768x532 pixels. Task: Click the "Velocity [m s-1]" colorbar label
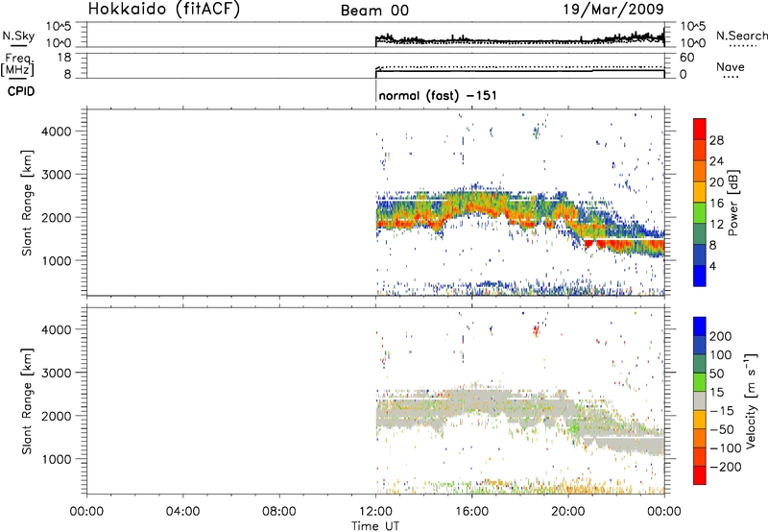[750, 401]
